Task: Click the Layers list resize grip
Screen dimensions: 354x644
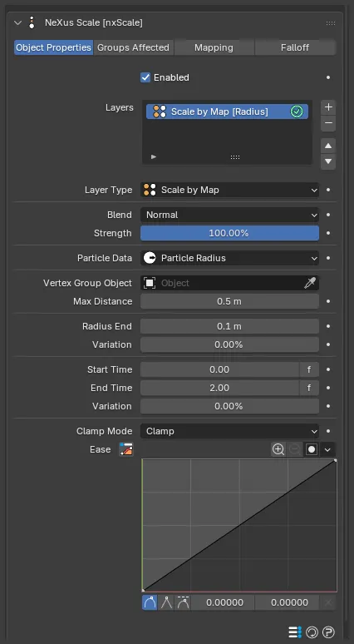Action: click(235, 157)
